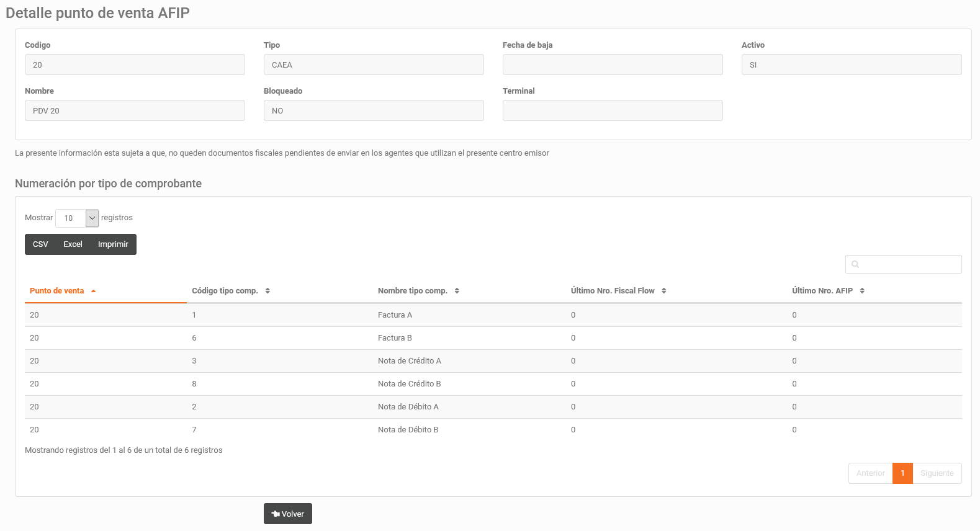The width and height of the screenshot is (980, 531).
Task: Click the Activo field showing SI
Action: 852,65
